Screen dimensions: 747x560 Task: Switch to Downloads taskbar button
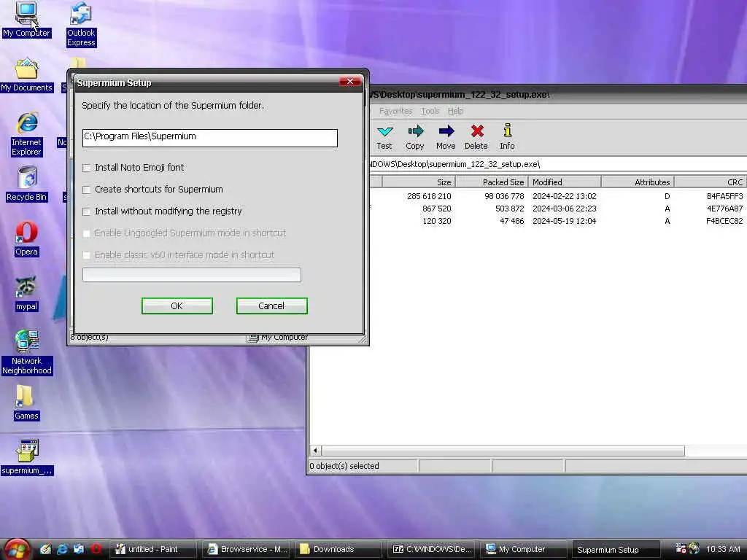(338, 550)
